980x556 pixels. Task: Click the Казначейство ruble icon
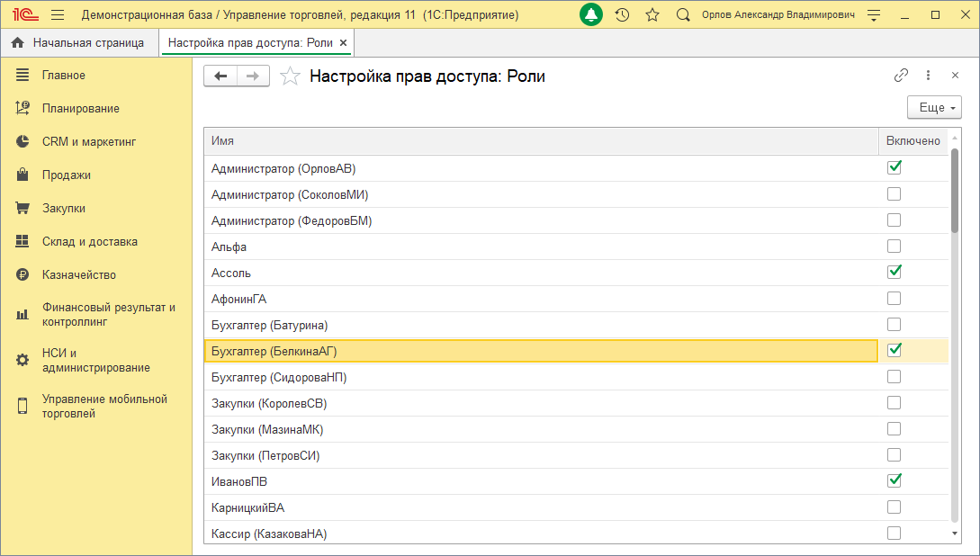coord(22,274)
